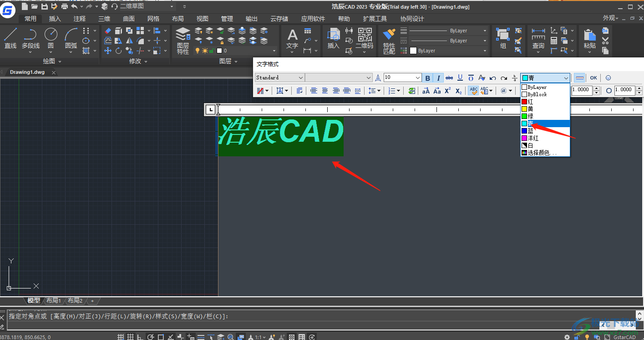This screenshot has width=644, height=340.
Task: Open the 插入 ribbon tab
Action: pos(55,19)
